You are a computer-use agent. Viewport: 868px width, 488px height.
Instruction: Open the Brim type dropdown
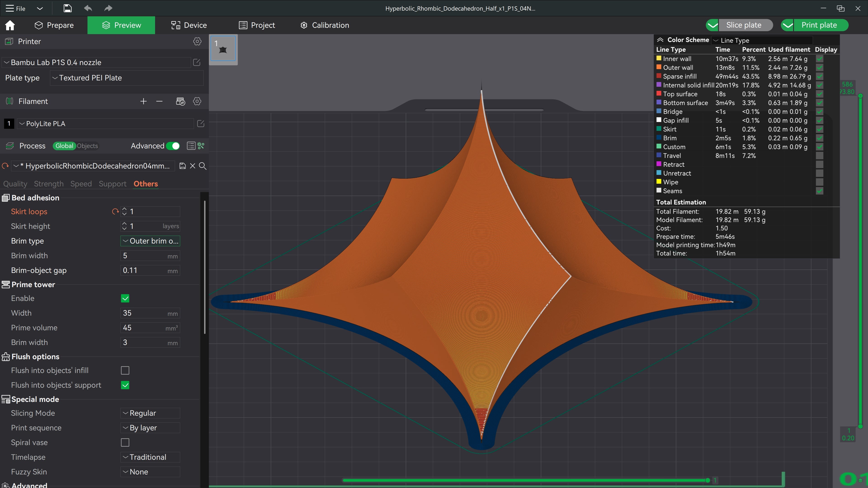tap(150, 241)
